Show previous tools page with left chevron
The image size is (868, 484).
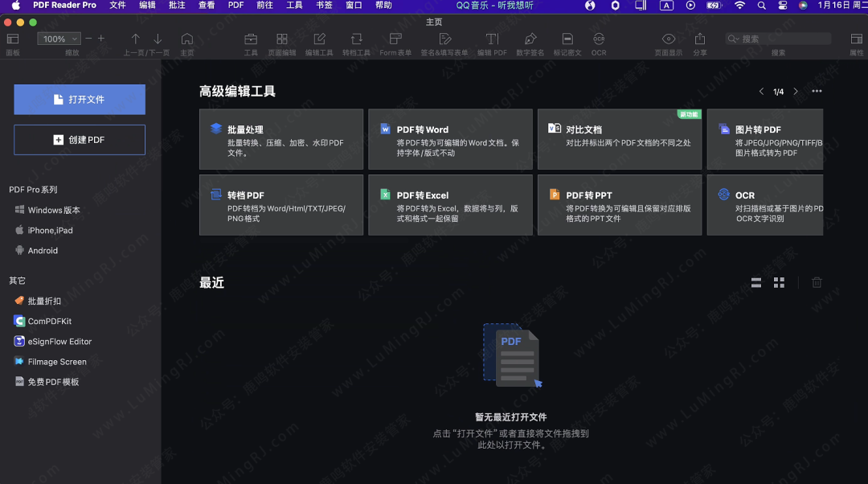[761, 92]
